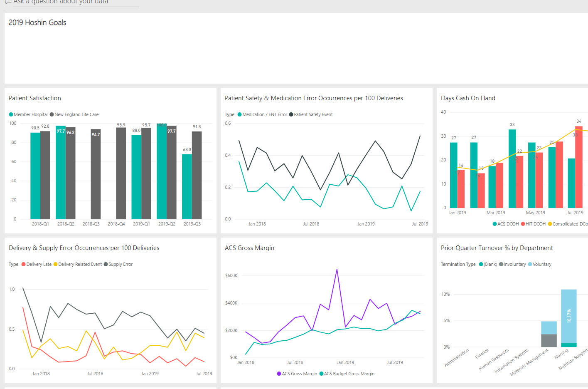Toggle the Involuntary legend item
588x389 pixels.
pyautogui.click(x=501, y=264)
